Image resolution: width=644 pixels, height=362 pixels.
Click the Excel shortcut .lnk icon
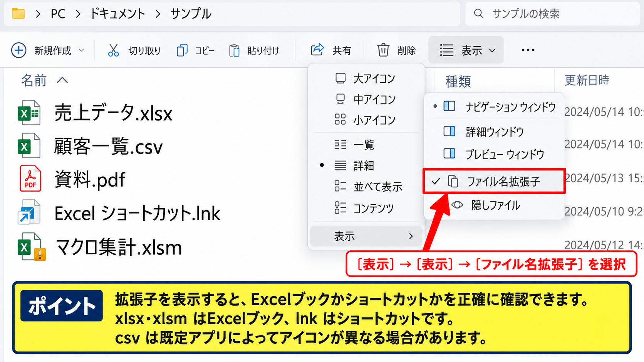click(29, 212)
